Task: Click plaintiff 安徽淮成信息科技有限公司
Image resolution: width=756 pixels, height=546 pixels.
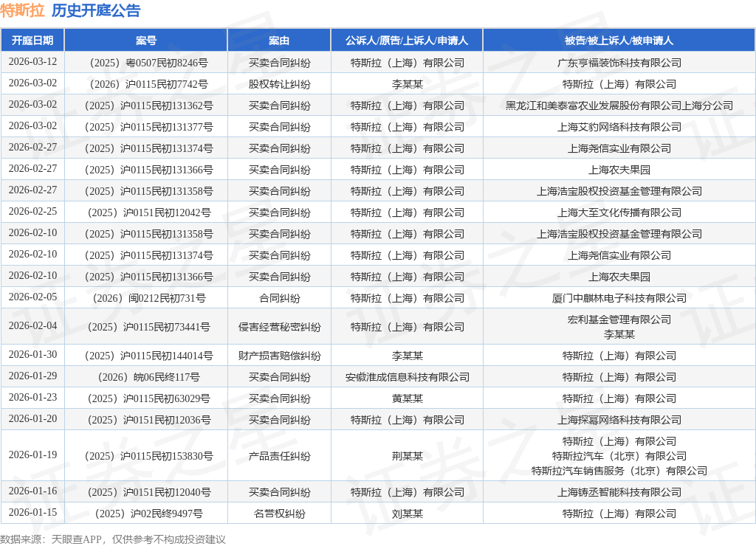Action: [x=407, y=377]
